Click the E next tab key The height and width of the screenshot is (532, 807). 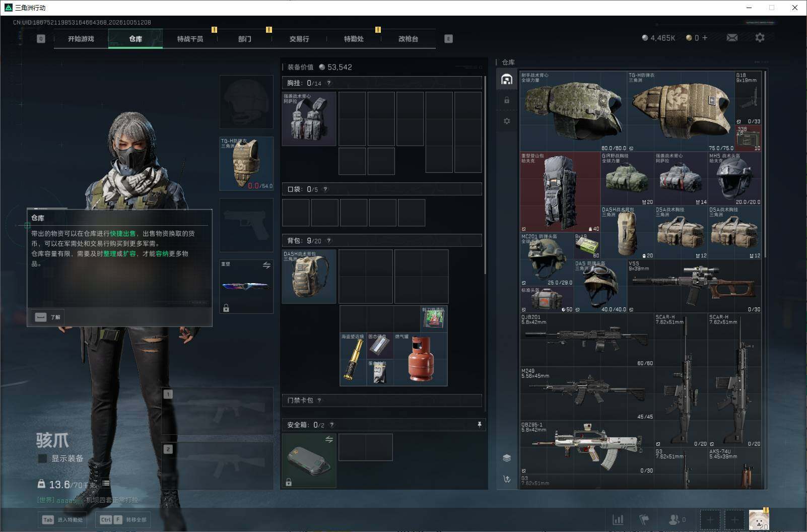pyautogui.click(x=448, y=39)
